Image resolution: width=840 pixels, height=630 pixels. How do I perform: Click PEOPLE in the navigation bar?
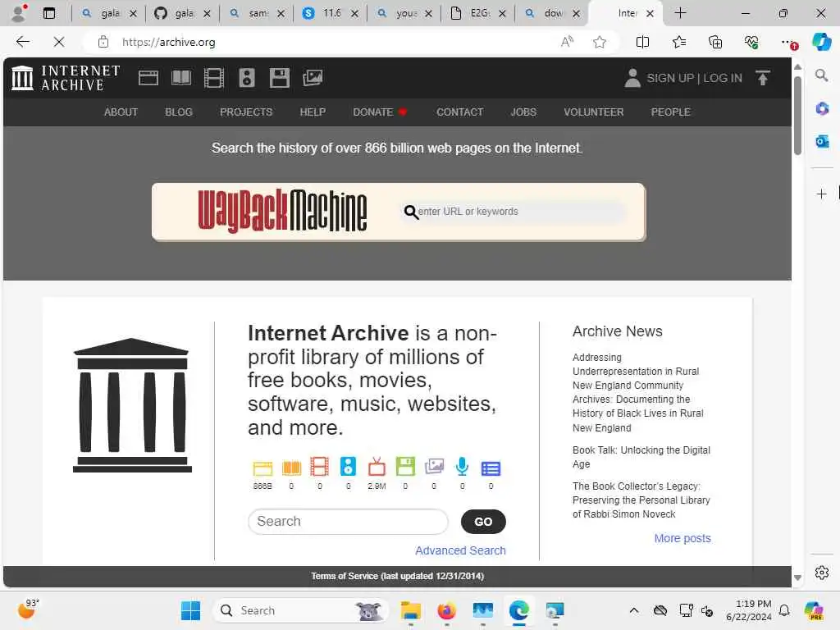tap(670, 112)
